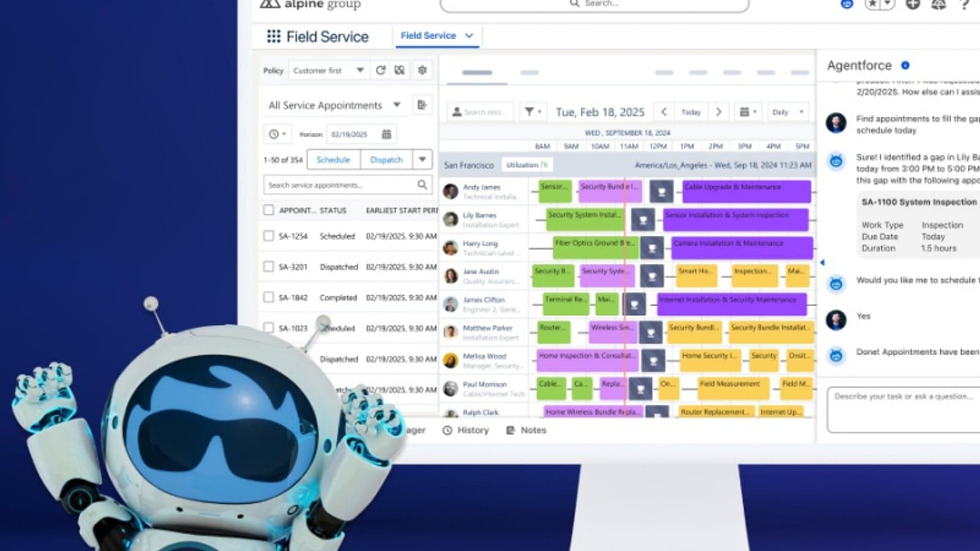Click Andy James break trophy block
The height and width of the screenshot is (551, 980).
click(x=661, y=192)
